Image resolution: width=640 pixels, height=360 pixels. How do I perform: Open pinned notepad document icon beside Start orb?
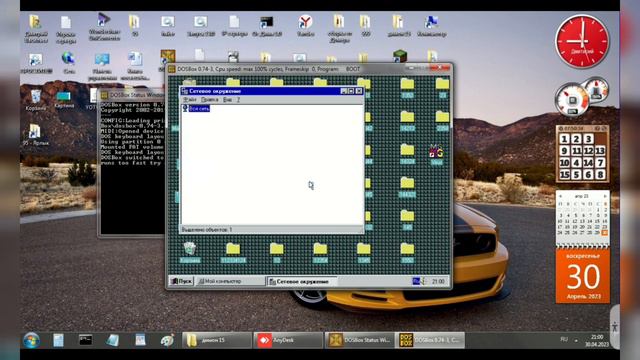pyautogui.click(x=58, y=340)
